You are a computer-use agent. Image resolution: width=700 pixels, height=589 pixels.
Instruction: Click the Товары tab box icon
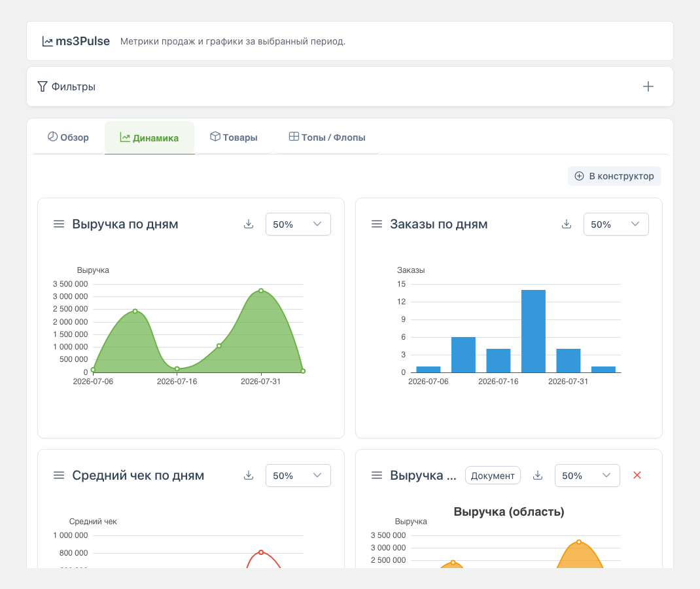(x=215, y=137)
